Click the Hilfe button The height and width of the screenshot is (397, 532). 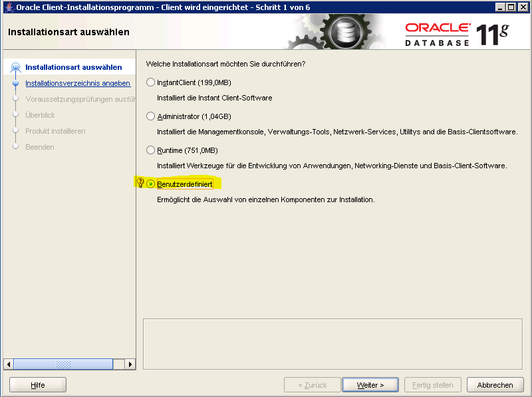click(38, 385)
